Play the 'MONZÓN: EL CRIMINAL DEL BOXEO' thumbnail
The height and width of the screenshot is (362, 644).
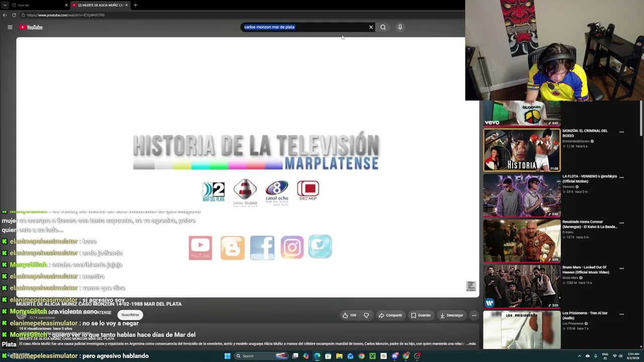click(x=522, y=150)
